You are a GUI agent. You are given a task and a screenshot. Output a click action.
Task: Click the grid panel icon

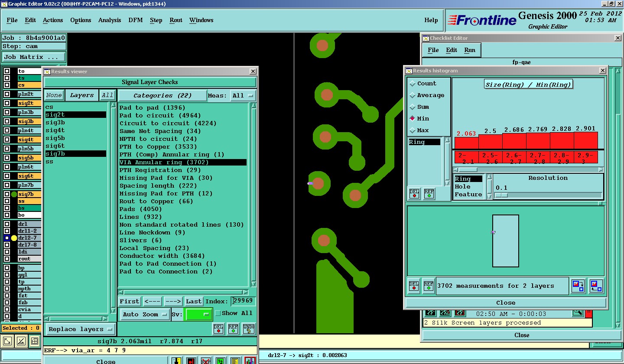34,341
